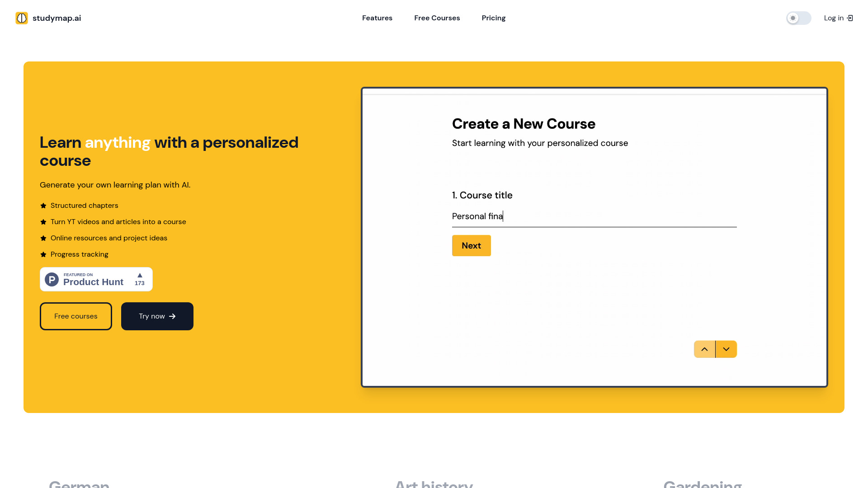
Task: Toggle the theme switcher in the navbar
Action: coord(798,18)
